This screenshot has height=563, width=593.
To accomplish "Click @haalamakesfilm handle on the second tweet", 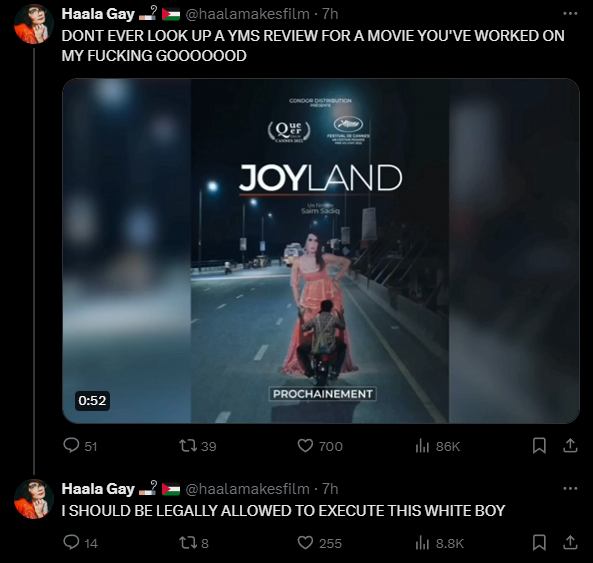I will point(248,489).
